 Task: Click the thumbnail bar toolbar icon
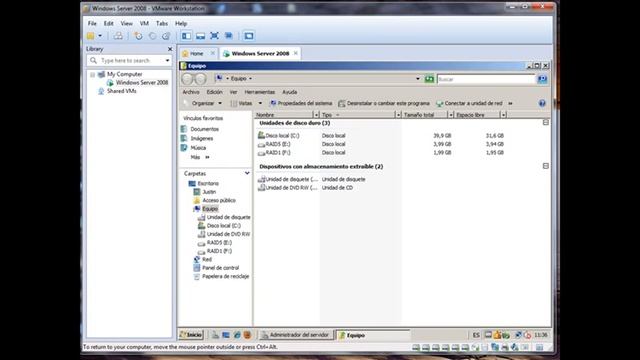click(x=200, y=36)
